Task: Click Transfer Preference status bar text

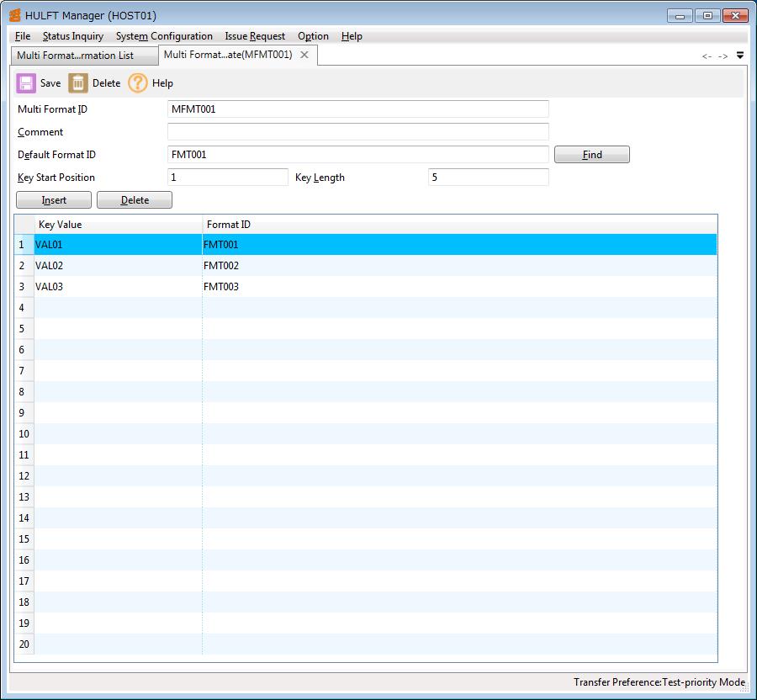Action: [659, 682]
